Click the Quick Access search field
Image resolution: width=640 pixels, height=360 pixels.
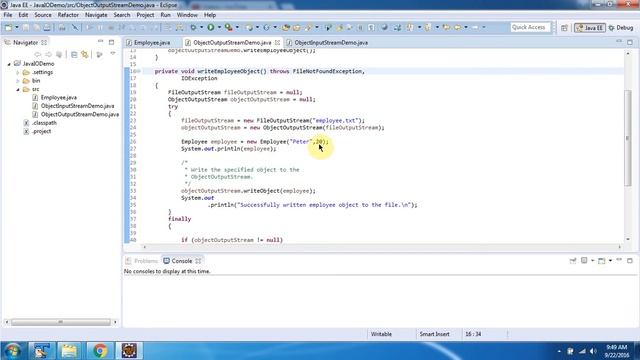click(x=530, y=27)
